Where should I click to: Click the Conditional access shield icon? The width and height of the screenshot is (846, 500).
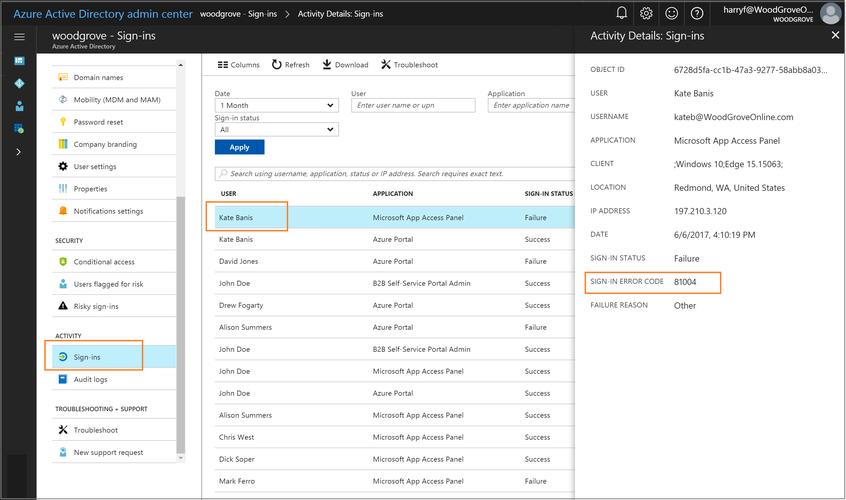pos(63,262)
